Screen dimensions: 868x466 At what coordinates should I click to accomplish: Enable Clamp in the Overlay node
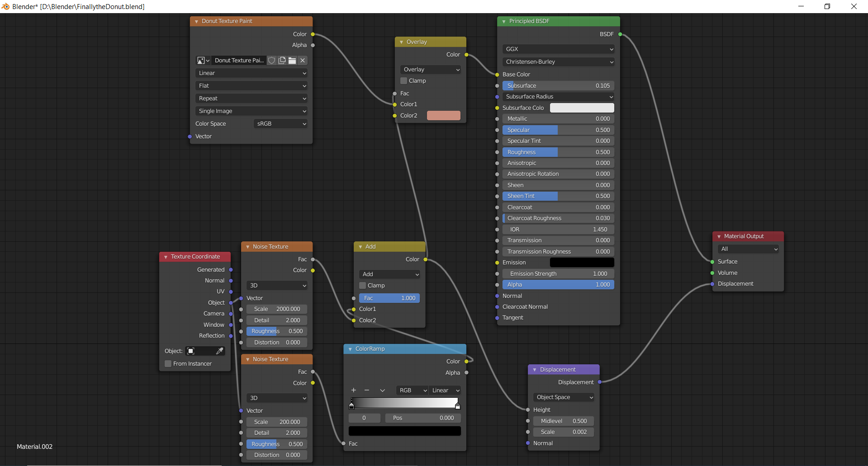coord(404,81)
